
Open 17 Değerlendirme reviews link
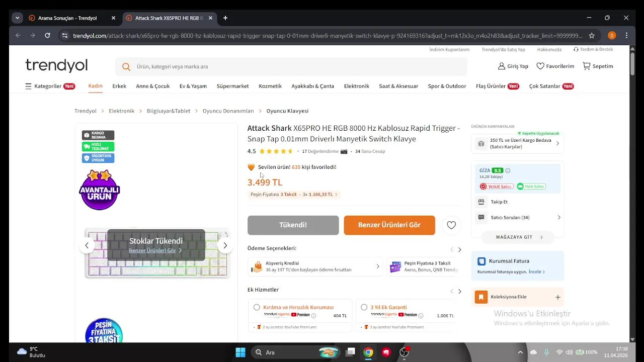320,151
